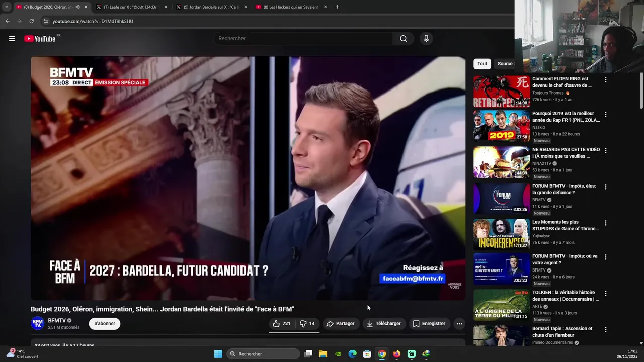
Task: Click the youtube.com address bar URL
Action: [x=93, y=21]
